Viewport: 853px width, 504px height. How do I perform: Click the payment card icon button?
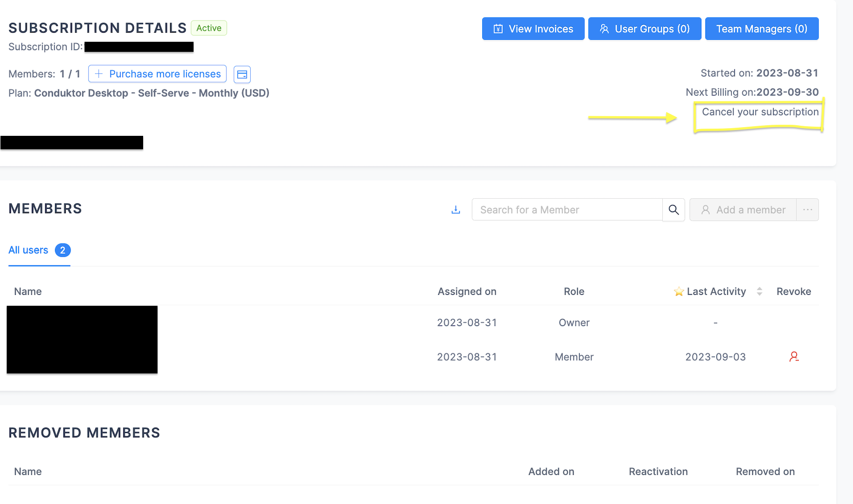(x=242, y=74)
